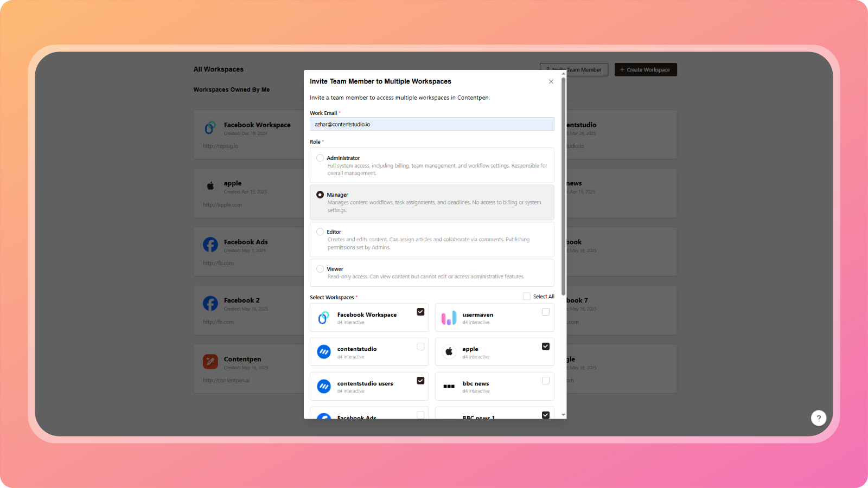Click the Editor role description text

click(x=429, y=243)
